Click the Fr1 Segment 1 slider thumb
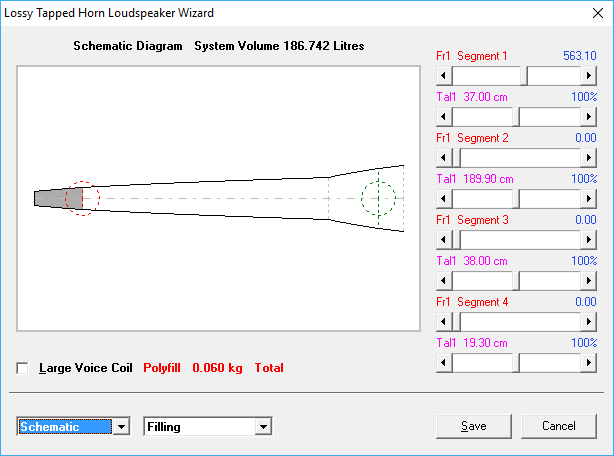Viewport: 614px width, 456px height. (x=524, y=76)
